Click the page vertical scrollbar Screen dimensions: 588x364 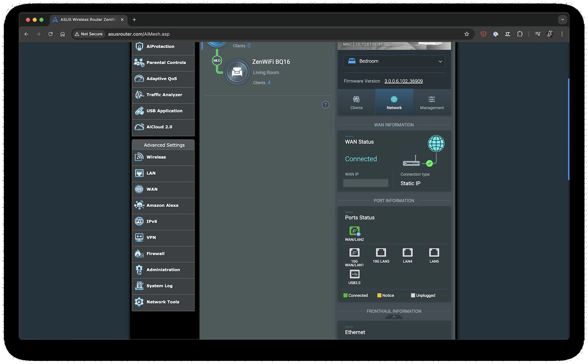pyautogui.click(x=568, y=129)
